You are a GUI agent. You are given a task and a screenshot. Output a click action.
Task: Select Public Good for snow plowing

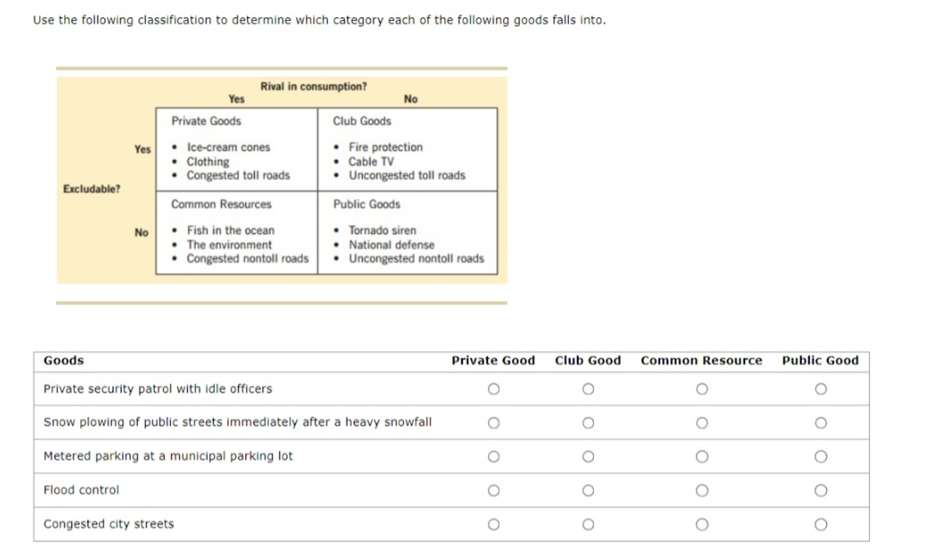(x=820, y=423)
